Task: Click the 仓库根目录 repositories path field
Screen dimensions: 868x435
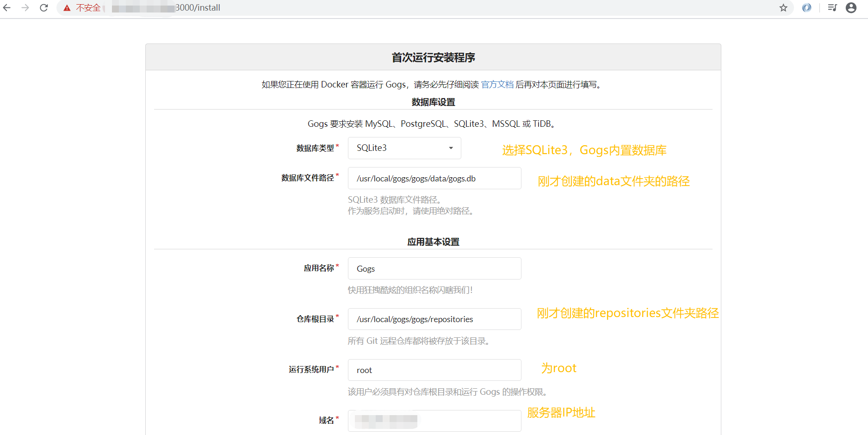Action: coord(434,319)
